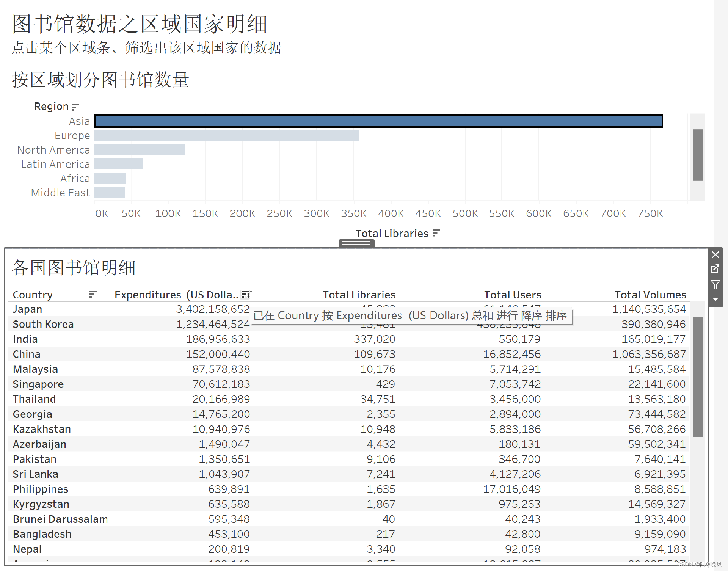Click the North America bar
The height and width of the screenshot is (571, 728).
(139, 150)
